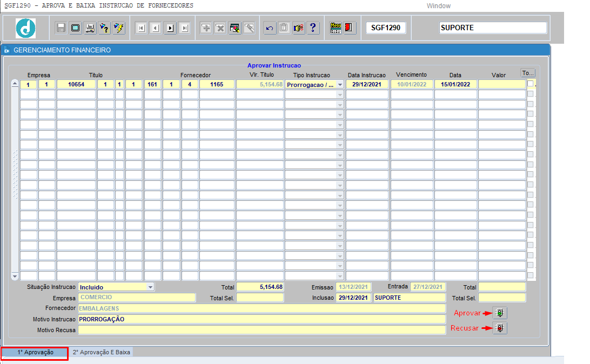Click the Emissao 13/12/2021 field
590x364 pixels.
click(x=353, y=287)
